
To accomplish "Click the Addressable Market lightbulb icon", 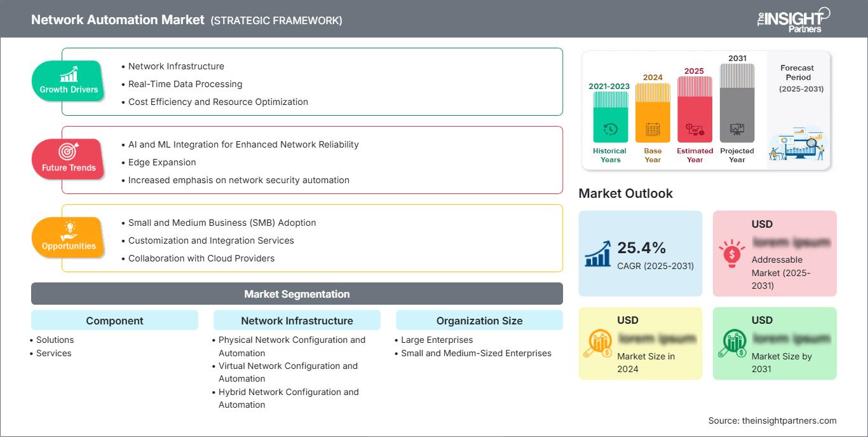I will [x=732, y=253].
